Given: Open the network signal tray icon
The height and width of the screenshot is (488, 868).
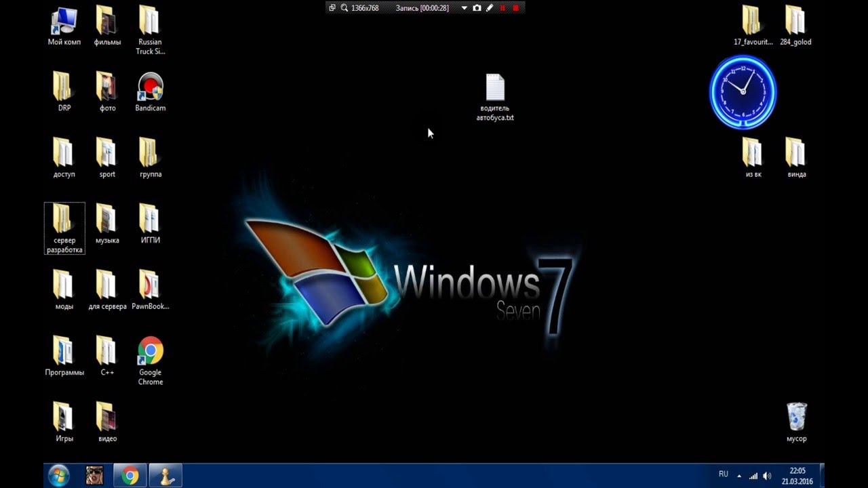Looking at the screenshot, I should click(x=753, y=476).
